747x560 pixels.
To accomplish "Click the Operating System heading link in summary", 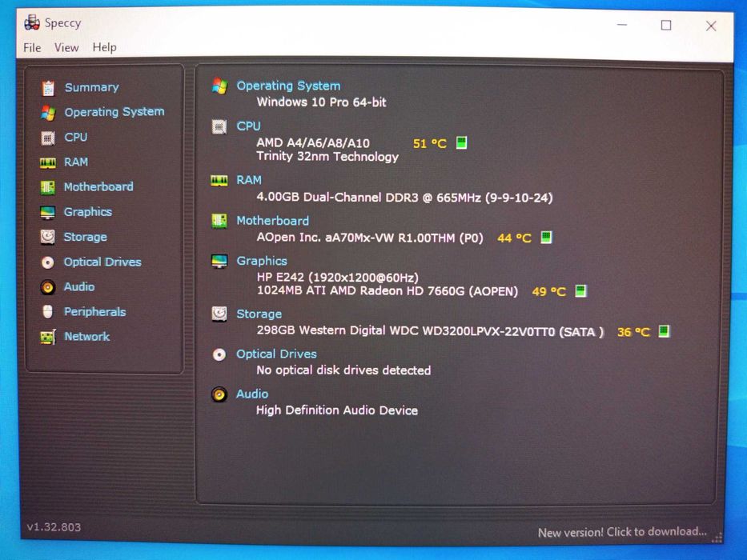I will pyautogui.click(x=288, y=86).
